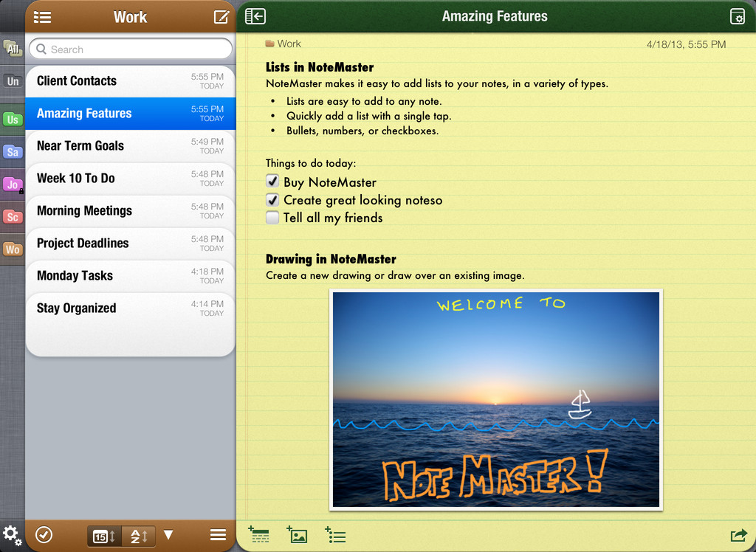Viewport: 756px width, 552px height.
Task: Tap the Things to do today line
Action: click(311, 163)
